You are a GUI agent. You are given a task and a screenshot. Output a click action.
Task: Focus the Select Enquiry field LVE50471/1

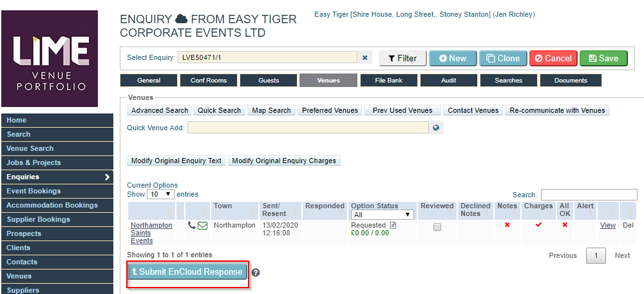(267, 57)
